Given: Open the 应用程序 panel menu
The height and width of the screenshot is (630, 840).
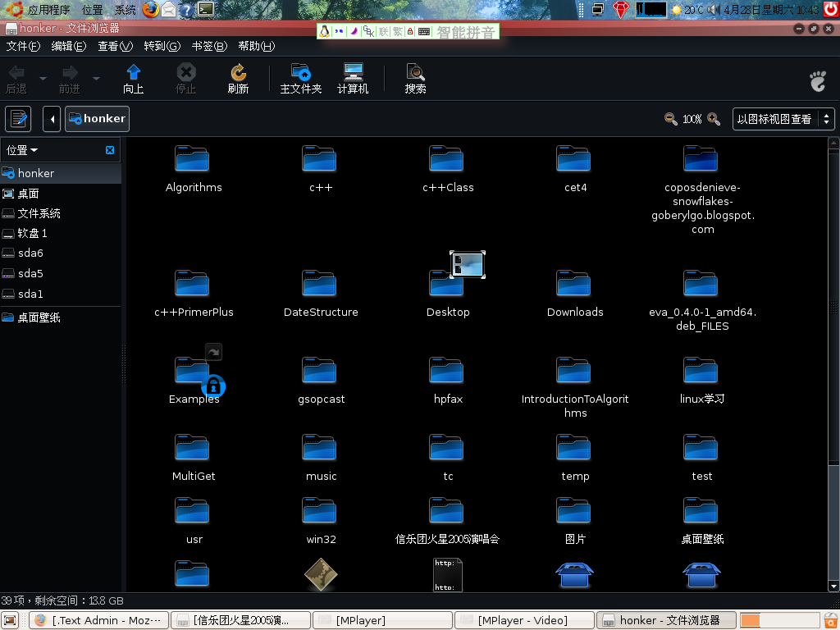Looking at the screenshot, I should pos(38,10).
